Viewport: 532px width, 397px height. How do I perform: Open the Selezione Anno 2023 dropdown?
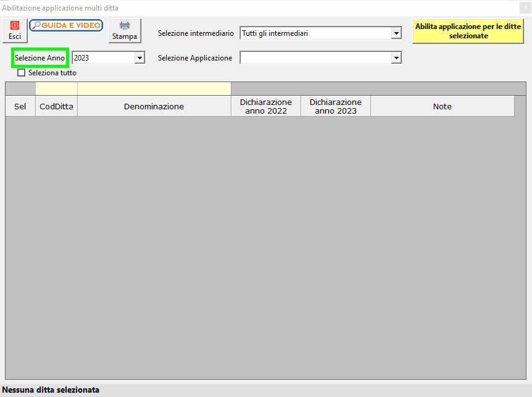[x=139, y=58]
